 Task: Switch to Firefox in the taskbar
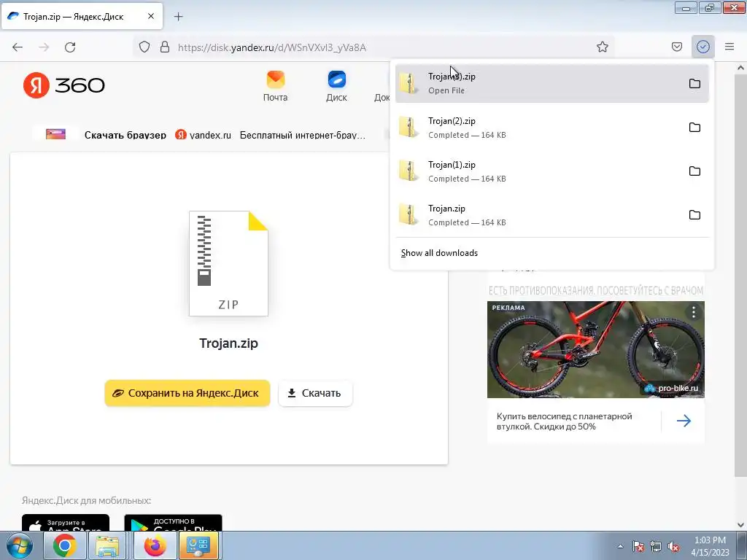click(x=155, y=545)
